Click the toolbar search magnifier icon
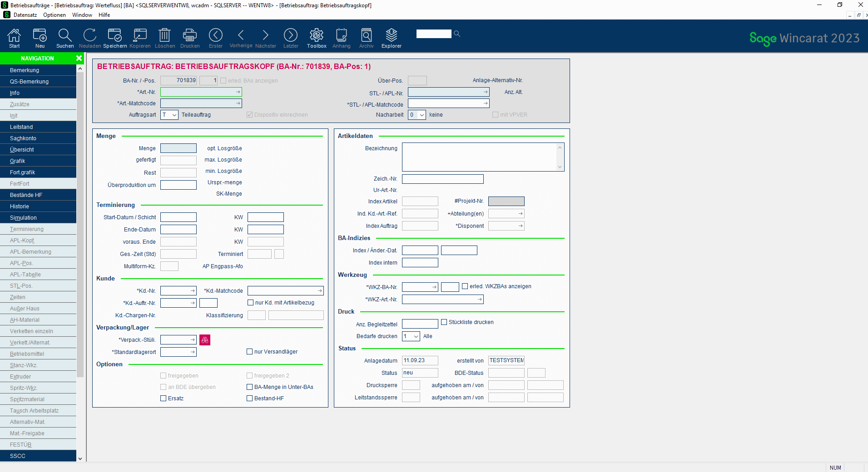Screen dimensions: 868x472 pos(457,34)
